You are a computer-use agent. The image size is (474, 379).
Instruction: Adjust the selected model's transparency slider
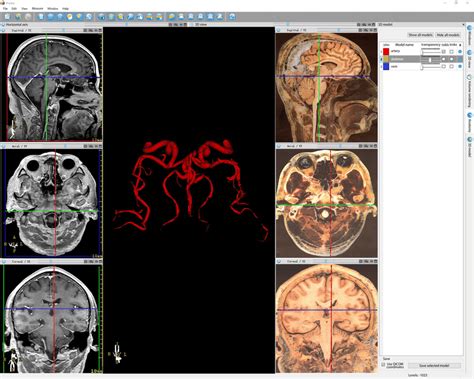(431, 59)
